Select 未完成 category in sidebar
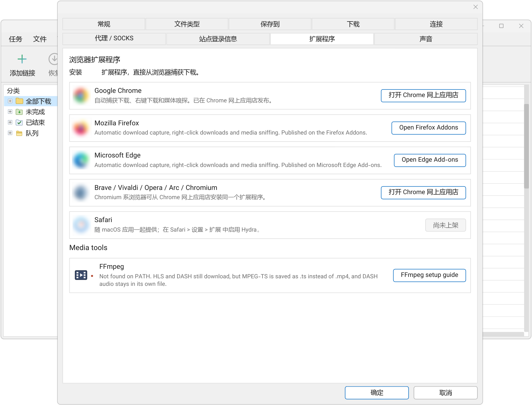Image resolution: width=532 pixels, height=405 pixels. pyautogui.click(x=35, y=112)
